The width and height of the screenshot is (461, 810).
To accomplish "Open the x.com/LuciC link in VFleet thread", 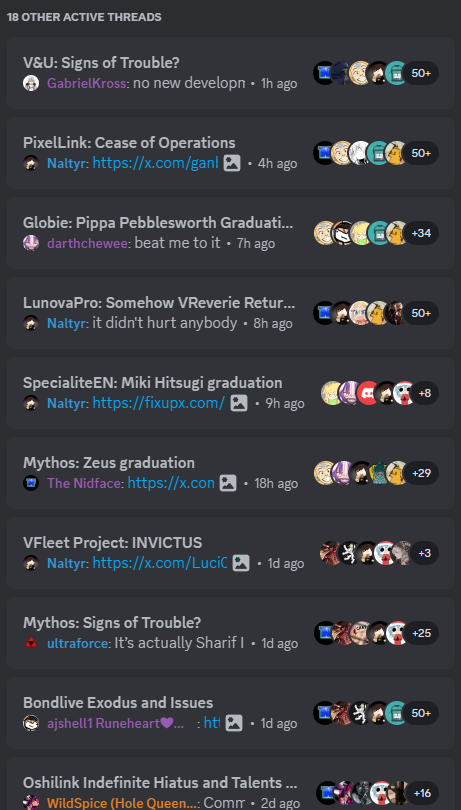I will (160, 563).
